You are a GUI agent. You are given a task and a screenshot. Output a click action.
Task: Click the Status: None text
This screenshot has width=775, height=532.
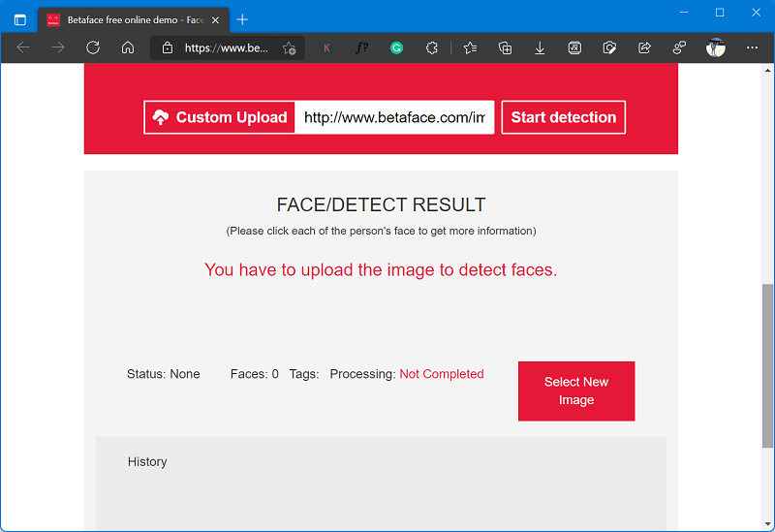[163, 374]
